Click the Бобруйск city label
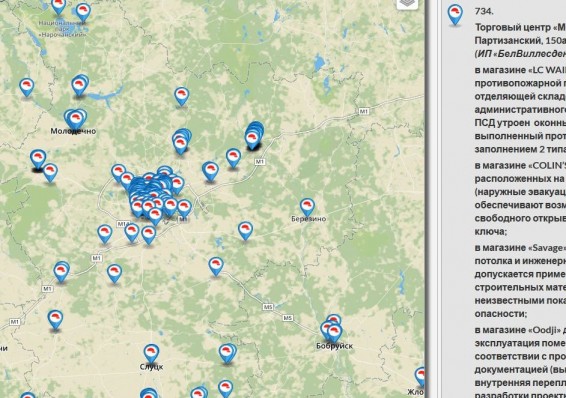566x398 pixels. pos(334,346)
